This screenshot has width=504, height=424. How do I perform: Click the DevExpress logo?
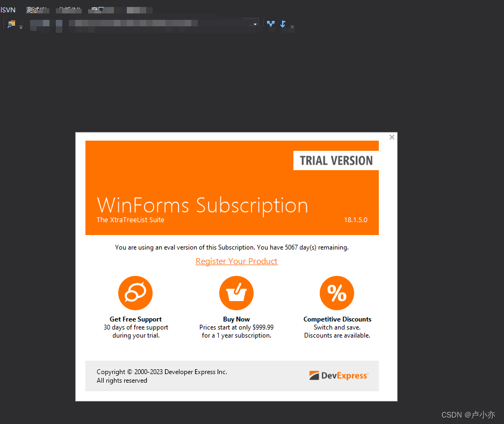[339, 376]
